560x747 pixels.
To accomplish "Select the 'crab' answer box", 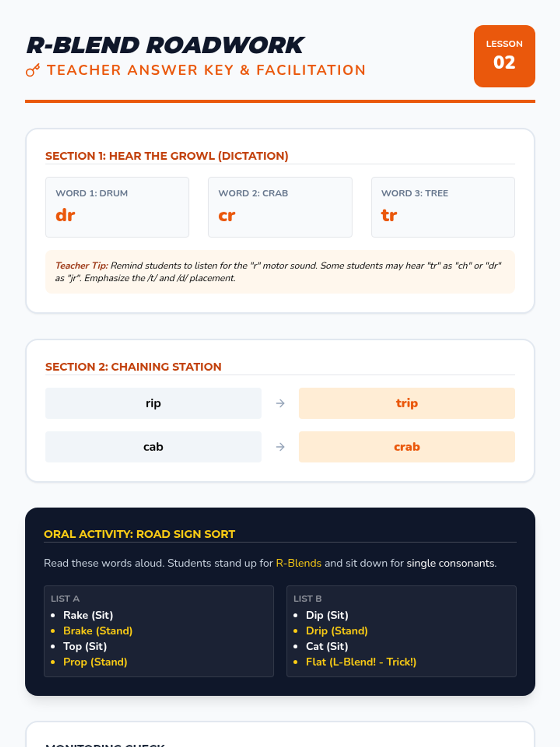I will click(407, 447).
